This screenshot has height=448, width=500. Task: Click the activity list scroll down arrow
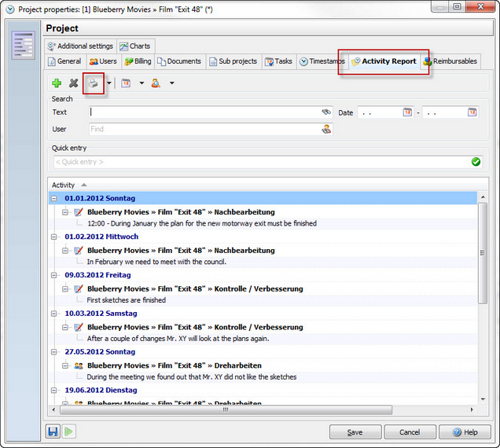pos(483,399)
